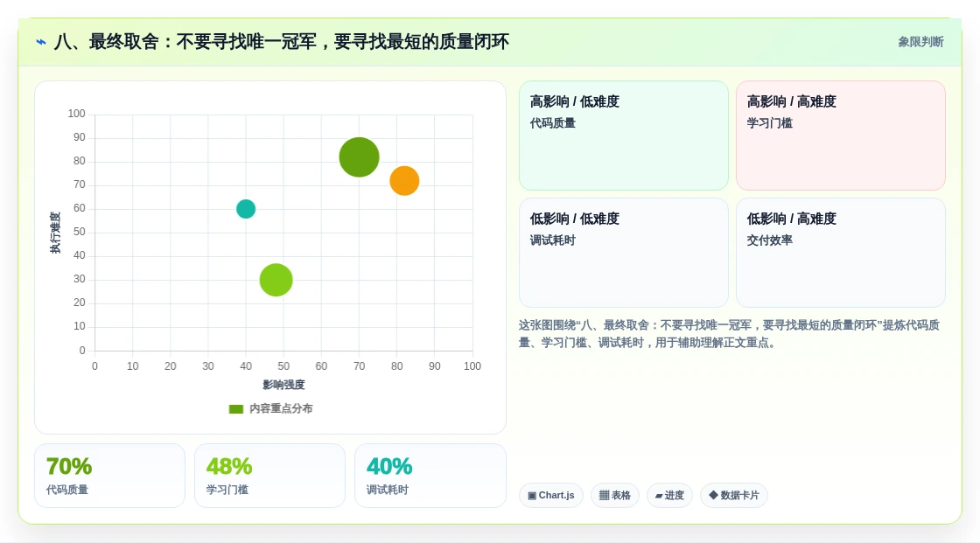The height and width of the screenshot is (543, 980).
Task: Open the 低影响 / 高难度 quadrant card
Action: coord(841,253)
